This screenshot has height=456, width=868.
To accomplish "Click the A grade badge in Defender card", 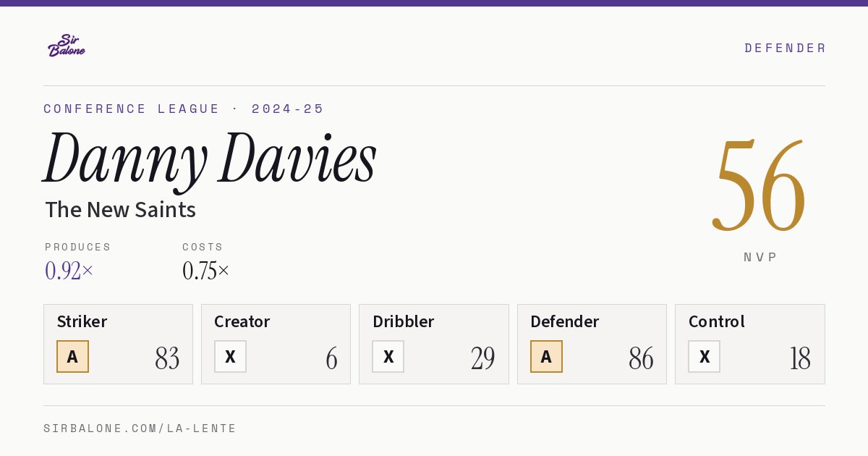I will [546, 356].
